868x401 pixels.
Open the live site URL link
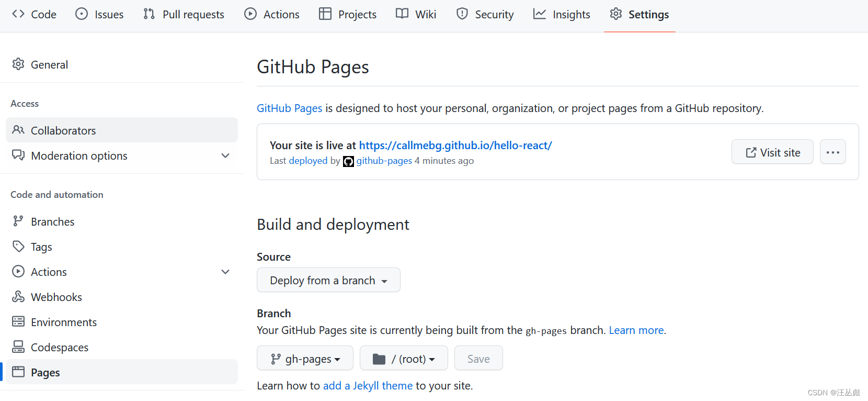455,145
